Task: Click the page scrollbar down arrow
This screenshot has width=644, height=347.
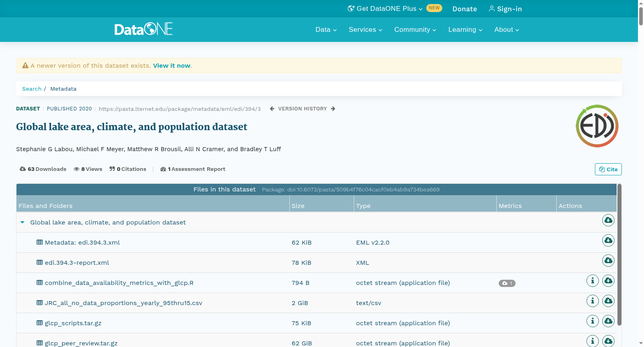Action: (641, 343)
